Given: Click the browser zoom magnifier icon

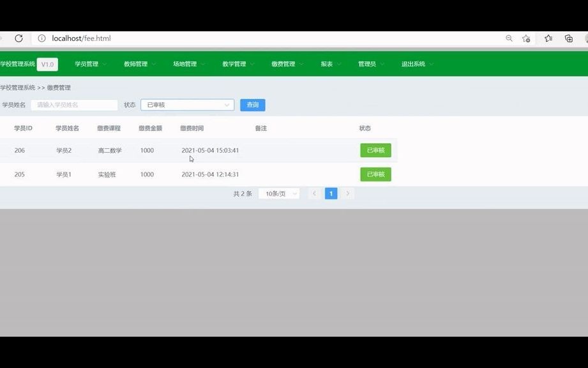Looking at the screenshot, I should pyautogui.click(x=508, y=38).
